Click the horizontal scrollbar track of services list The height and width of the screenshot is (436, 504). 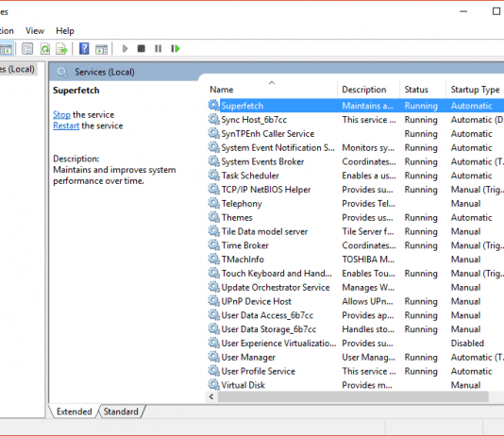point(353,396)
